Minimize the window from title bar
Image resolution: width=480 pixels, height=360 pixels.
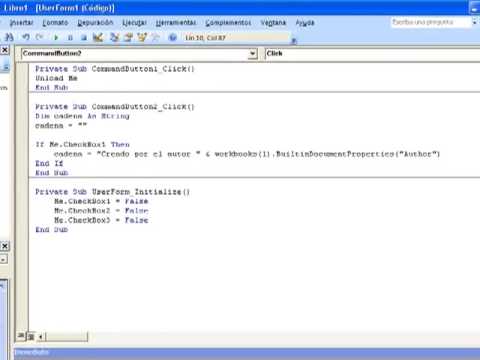475,7
